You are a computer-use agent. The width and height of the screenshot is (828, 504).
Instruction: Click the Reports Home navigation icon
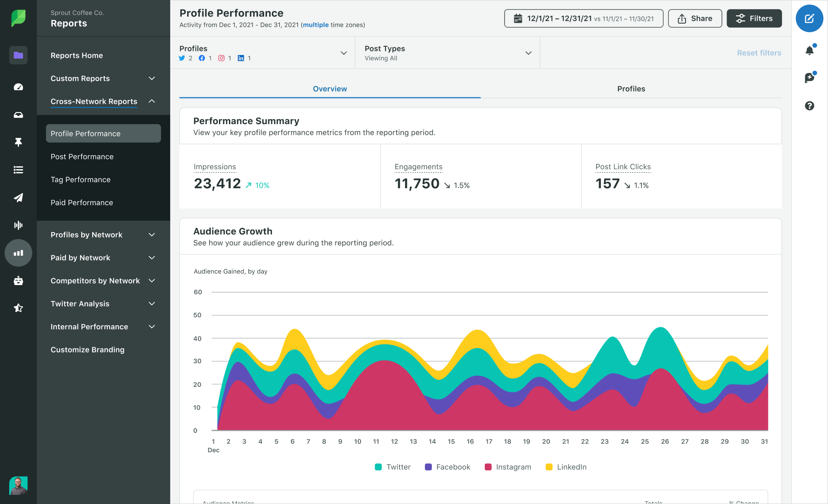click(x=18, y=54)
